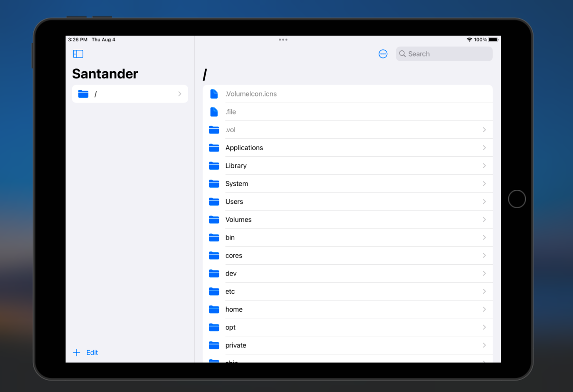
Task: Click the Volumes folder icon
Action: [214, 220]
